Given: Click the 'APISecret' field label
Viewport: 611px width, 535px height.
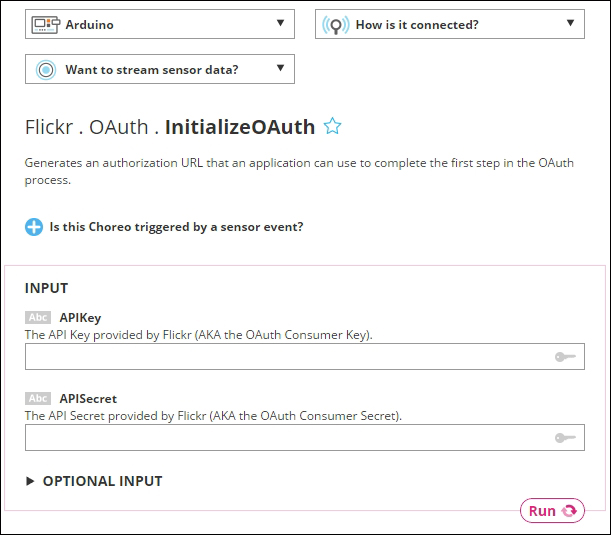Looking at the screenshot, I should [x=88, y=399].
